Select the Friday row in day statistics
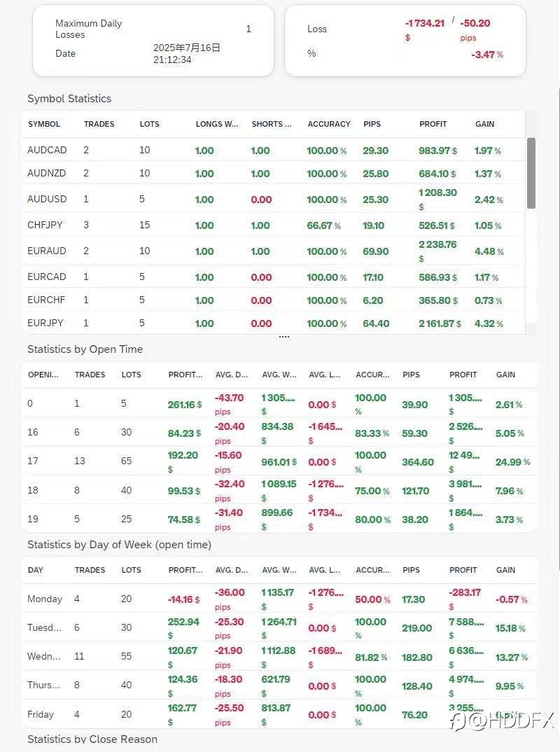560x752 pixels. (279, 714)
